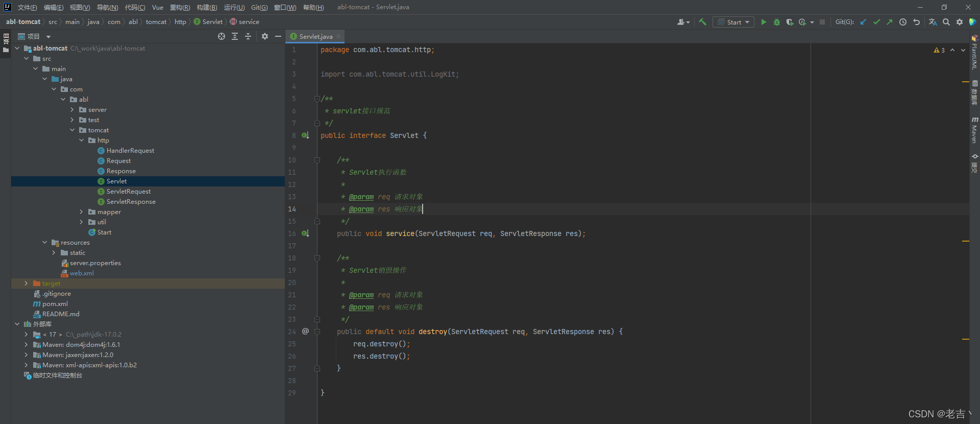Open the translation plugin icon

click(933, 22)
